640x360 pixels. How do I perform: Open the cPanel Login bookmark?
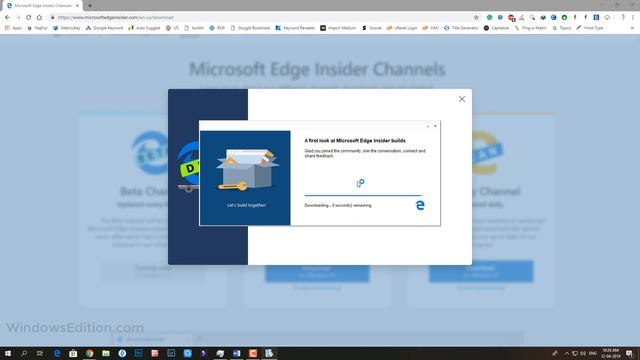click(x=402, y=28)
